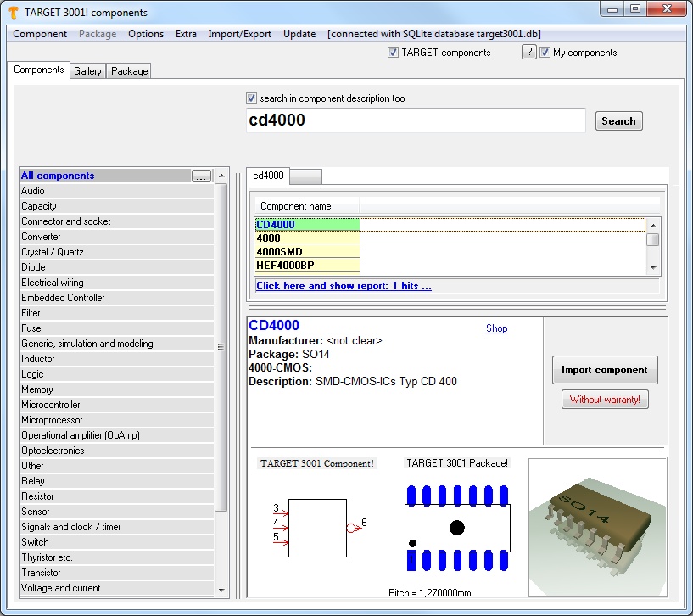Select the Microcontroller category
The image size is (693, 616).
[52, 405]
